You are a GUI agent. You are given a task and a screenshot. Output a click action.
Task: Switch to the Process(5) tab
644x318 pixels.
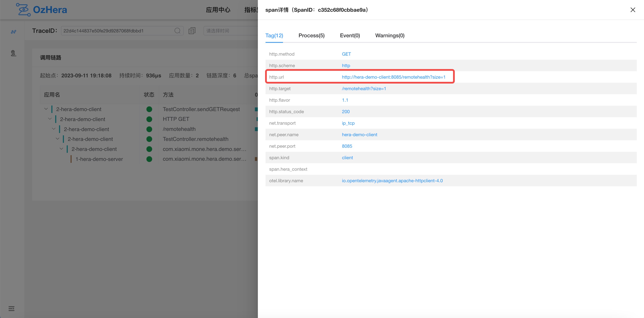point(311,36)
